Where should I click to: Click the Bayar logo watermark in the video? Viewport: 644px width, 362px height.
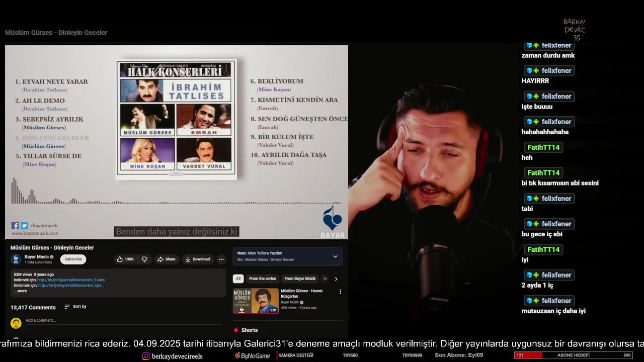point(333,222)
